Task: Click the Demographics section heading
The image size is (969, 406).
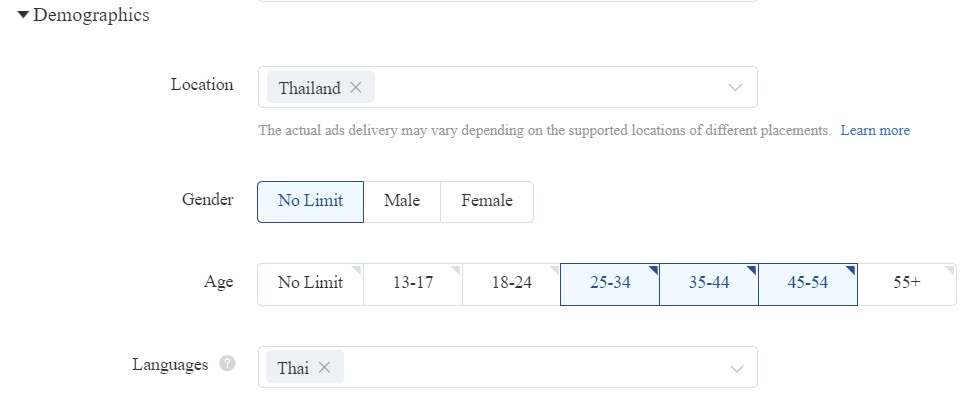Action: point(91,15)
